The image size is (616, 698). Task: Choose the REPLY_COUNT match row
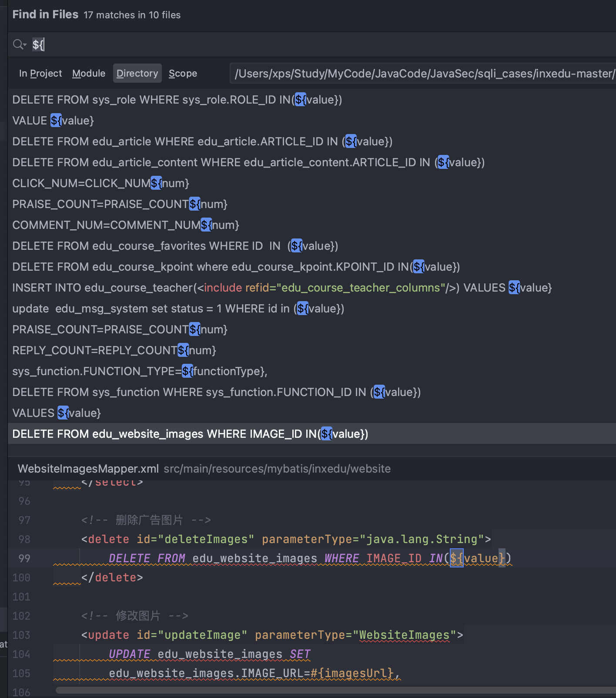tap(114, 350)
